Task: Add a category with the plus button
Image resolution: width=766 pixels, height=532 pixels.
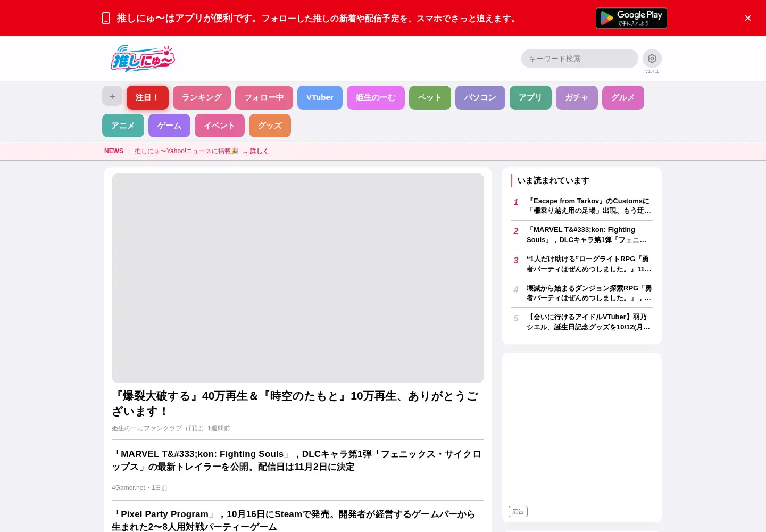Action: pyautogui.click(x=112, y=96)
